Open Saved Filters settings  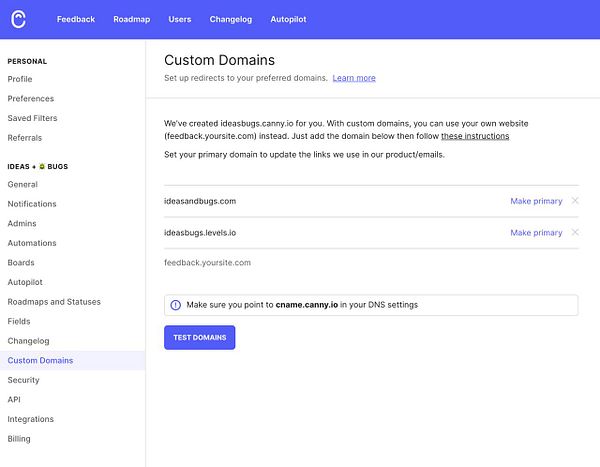click(x=33, y=118)
